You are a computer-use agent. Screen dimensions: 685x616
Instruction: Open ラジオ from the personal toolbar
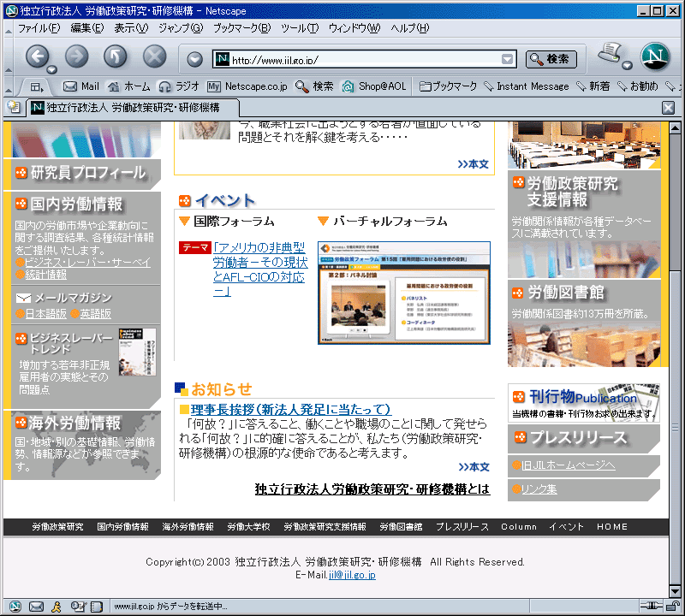(179, 86)
